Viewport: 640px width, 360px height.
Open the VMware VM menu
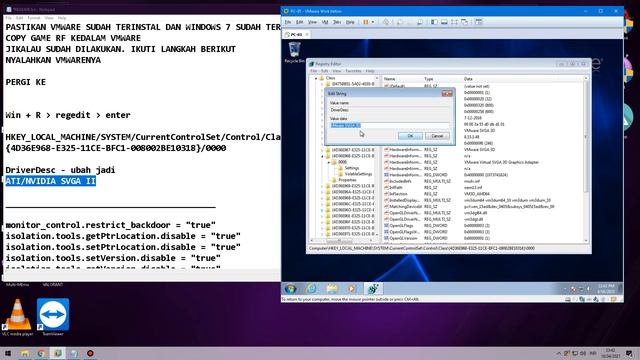coord(325,22)
